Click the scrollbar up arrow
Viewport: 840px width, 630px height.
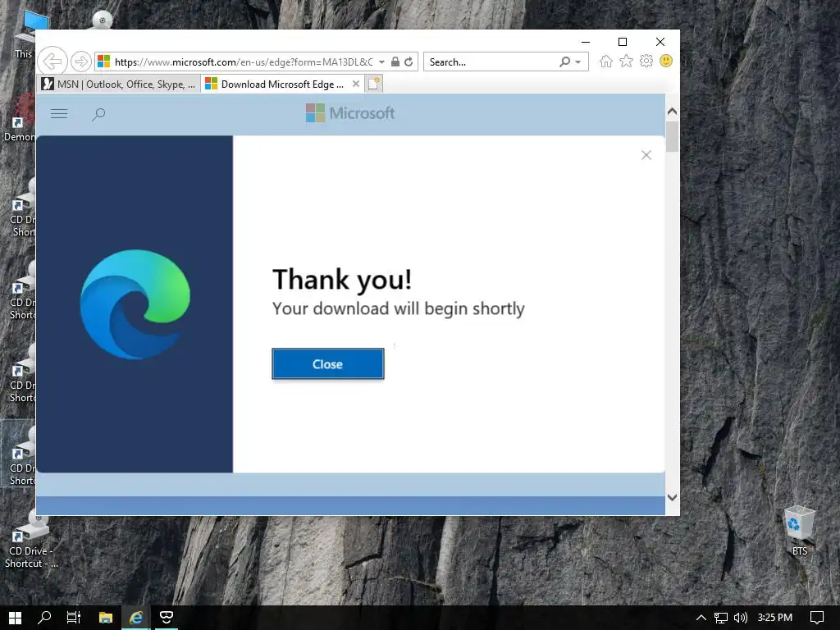pos(673,112)
